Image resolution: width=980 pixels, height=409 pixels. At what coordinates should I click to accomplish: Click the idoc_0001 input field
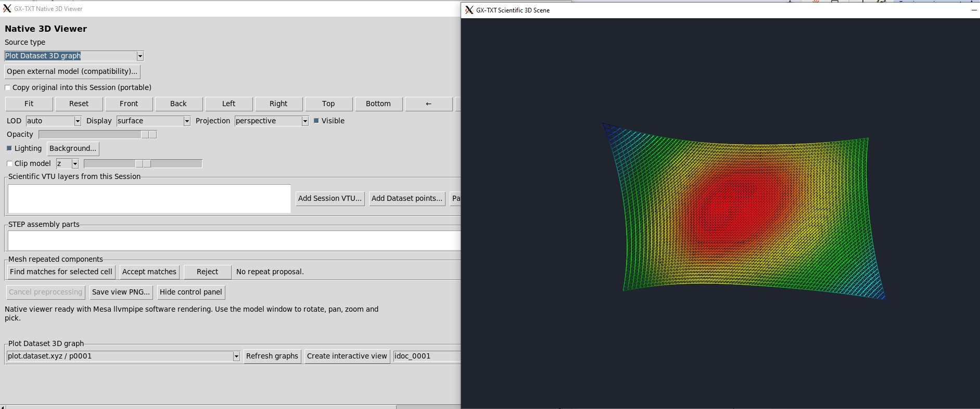(427, 356)
